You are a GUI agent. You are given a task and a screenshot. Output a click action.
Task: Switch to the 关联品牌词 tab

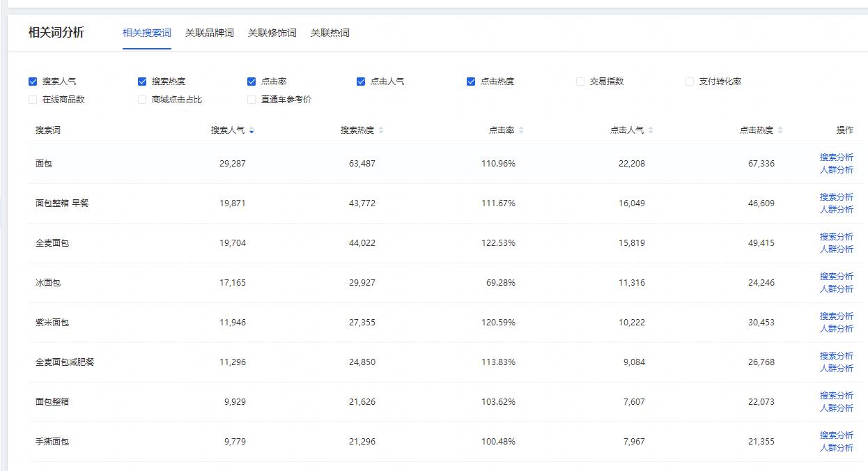(x=210, y=32)
